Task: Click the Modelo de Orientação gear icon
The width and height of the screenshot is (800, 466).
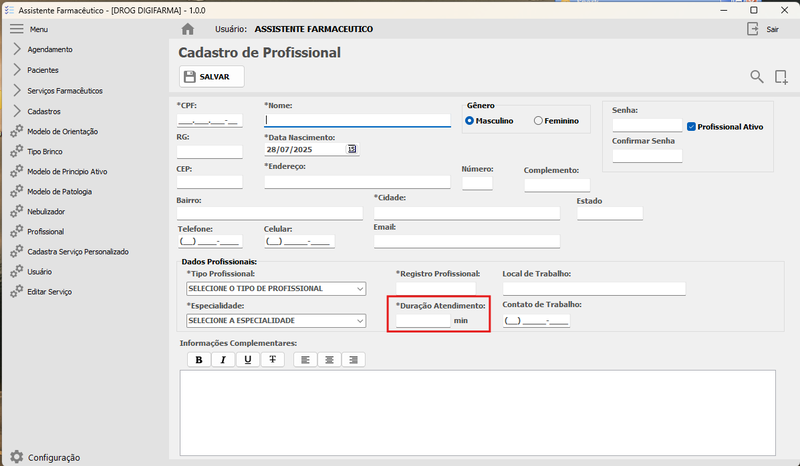Action: click(17, 131)
